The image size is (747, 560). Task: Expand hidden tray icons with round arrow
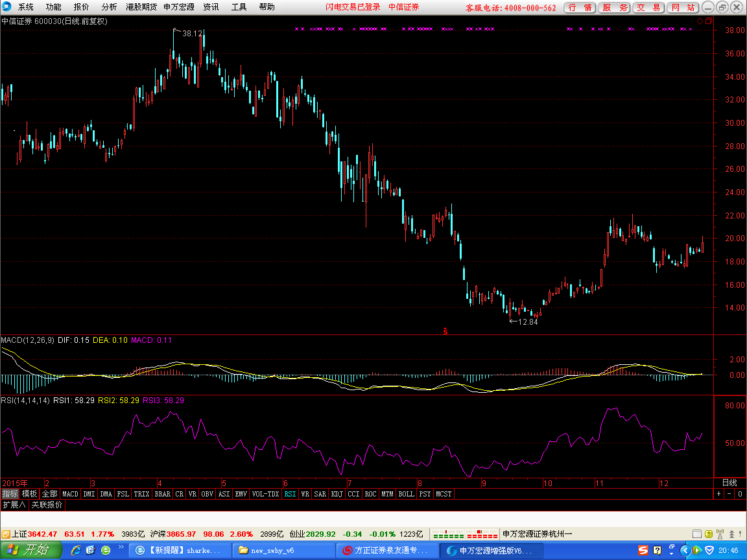point(685,550)
